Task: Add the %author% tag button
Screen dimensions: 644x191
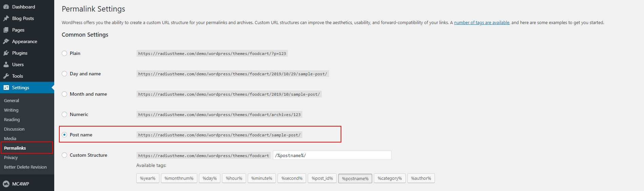Action: pos(421,178)
